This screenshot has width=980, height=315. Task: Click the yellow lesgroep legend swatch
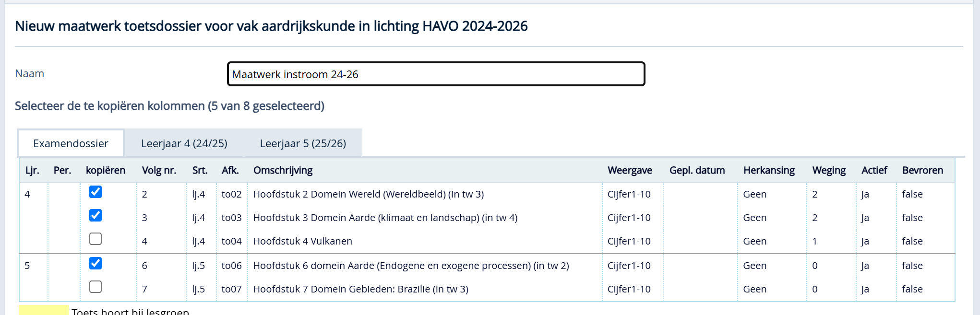pyautogui.click(x=44, y=311)
